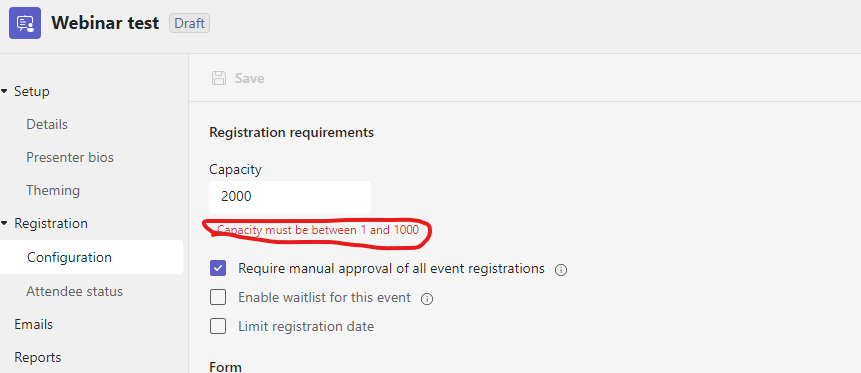The height and width of the screenshot is (373, 861).
Task: Select Theming in the sidebar
Action: tap(53, 191)
